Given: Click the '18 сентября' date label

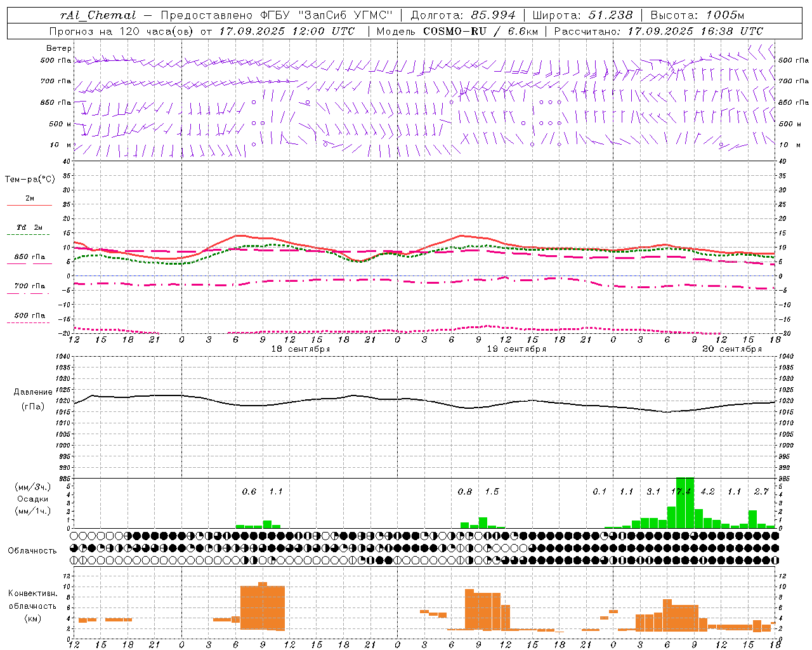Looking at the screenshot, I should click(x=301, y=349).
